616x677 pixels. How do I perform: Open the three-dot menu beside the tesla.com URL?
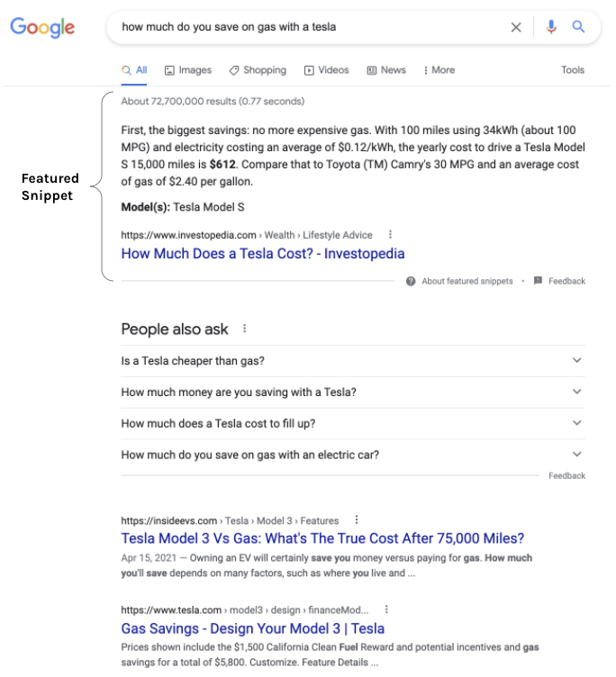point(386,609)
